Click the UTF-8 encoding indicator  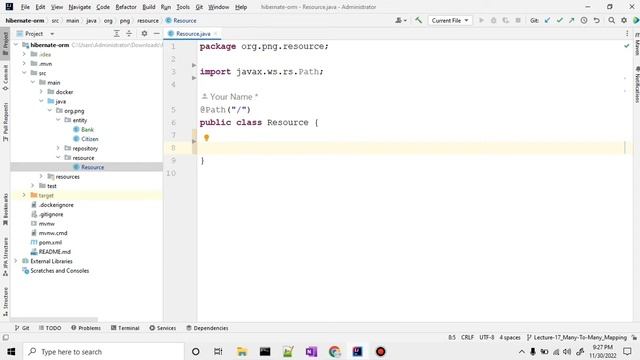pos(487,337)
